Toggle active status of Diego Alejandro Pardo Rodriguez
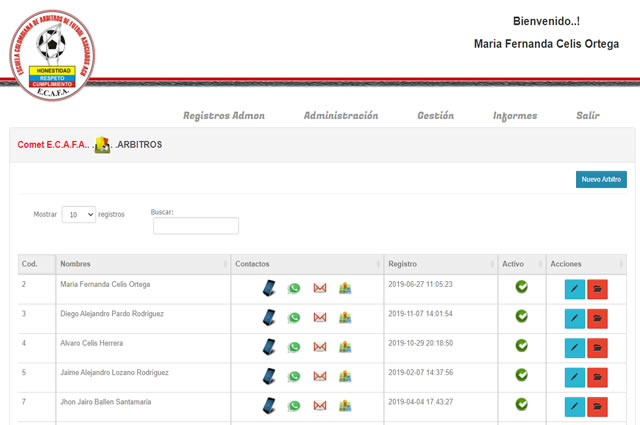 tap(521, 316)
